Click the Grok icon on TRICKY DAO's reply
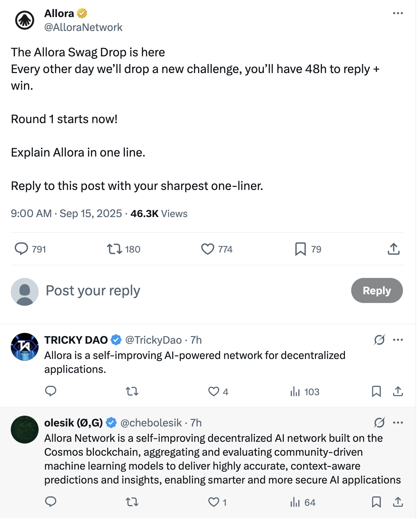Viewport: 420px width, 519px height. pos(379,340)
